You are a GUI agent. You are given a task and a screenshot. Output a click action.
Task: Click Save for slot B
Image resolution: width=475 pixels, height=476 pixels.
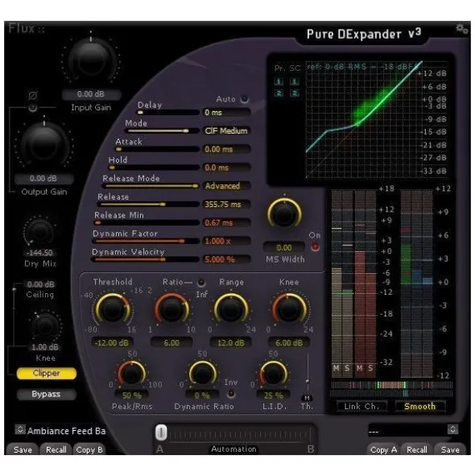pos(450,449)
